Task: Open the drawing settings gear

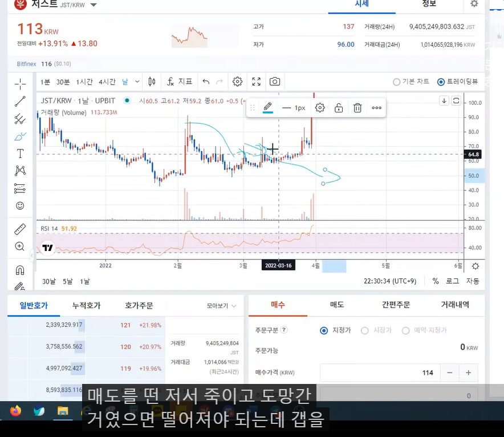Action: tap(320, 108)
